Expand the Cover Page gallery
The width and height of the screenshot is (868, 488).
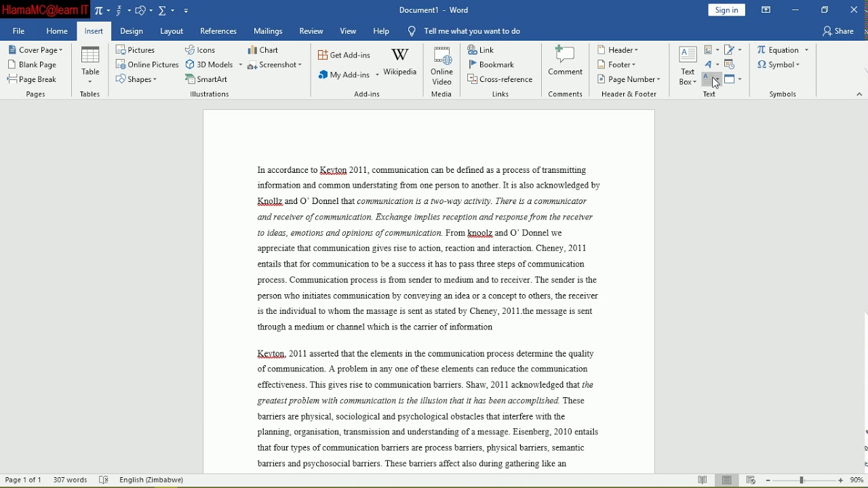click(35, 50)
